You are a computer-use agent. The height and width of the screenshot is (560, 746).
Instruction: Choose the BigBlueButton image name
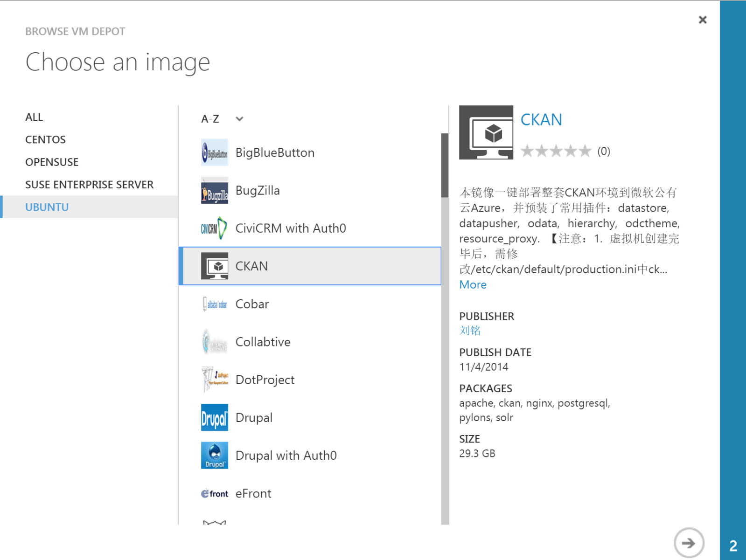pyautogui.click(x=275, y=152)
